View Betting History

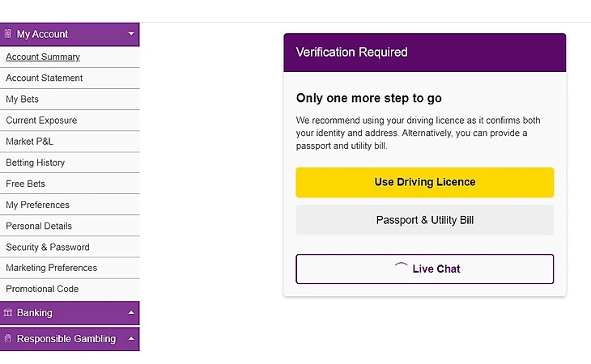pyautogui.click(x=70, y=163)
